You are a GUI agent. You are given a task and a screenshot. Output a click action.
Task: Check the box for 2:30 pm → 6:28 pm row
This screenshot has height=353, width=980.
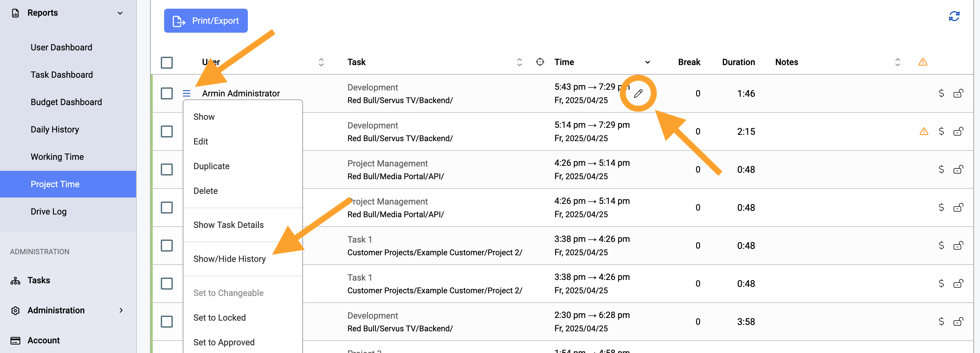(167, 321)
